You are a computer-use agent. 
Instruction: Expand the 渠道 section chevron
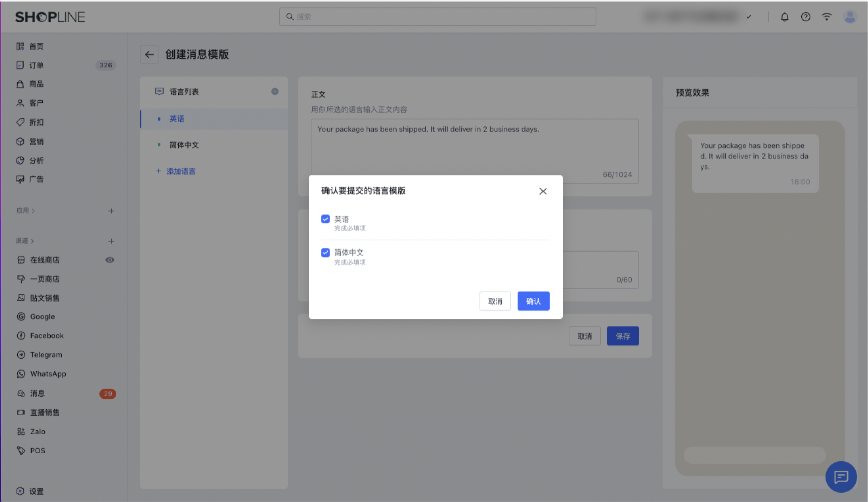click(32, 241)
